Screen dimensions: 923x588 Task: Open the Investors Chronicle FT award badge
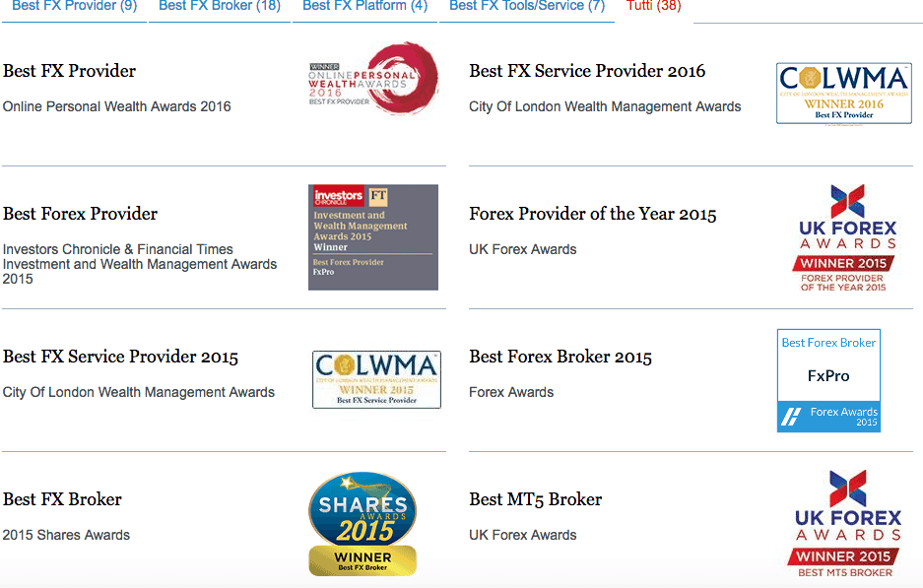373,237
